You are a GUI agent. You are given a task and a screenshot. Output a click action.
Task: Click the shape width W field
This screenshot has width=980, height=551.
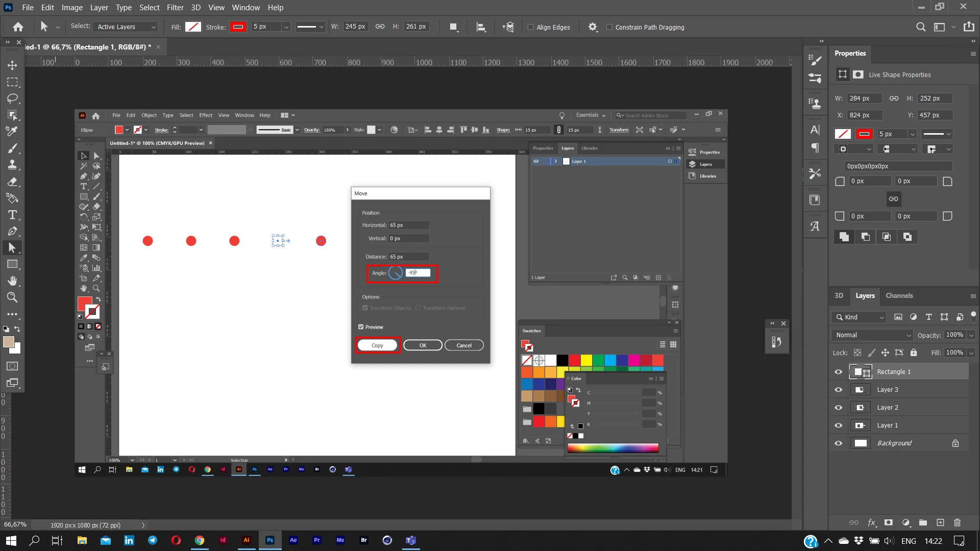pyautogui.click(x=355, y=27)
